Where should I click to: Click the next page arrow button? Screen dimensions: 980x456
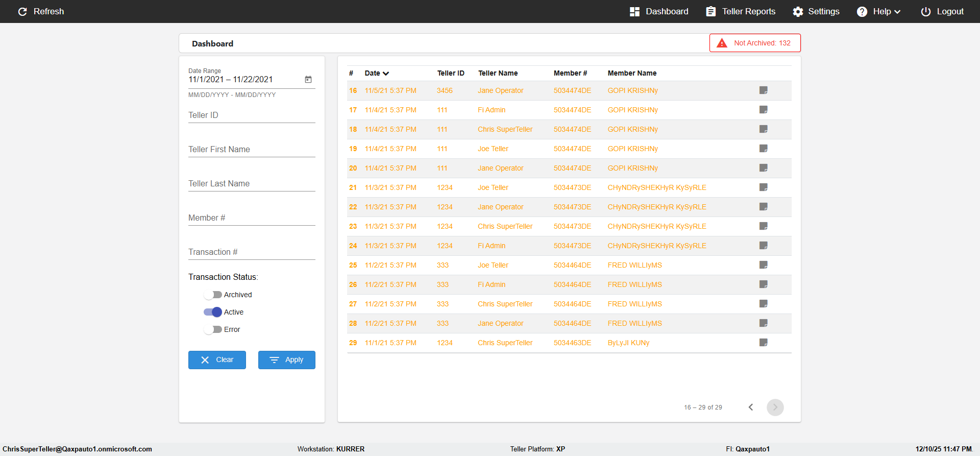[775, 407]
